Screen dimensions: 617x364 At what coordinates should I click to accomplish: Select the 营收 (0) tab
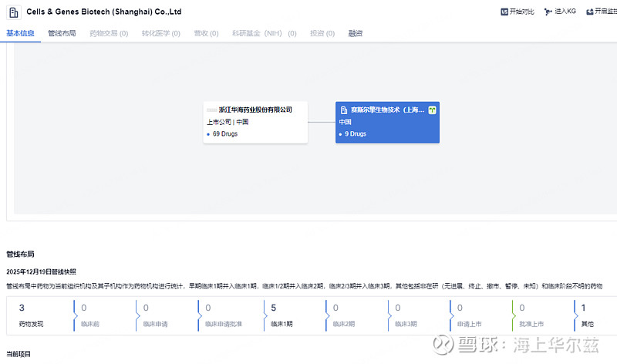tap(206, 33)
